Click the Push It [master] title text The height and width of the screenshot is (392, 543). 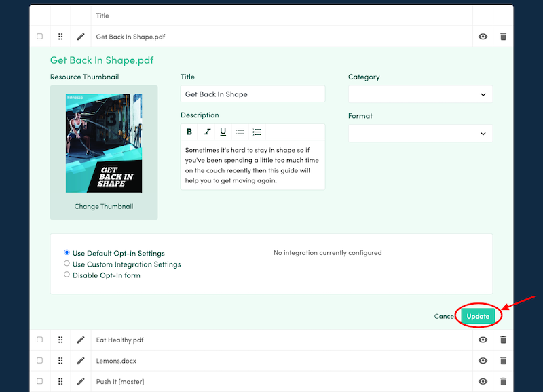[x=120, y=382]
